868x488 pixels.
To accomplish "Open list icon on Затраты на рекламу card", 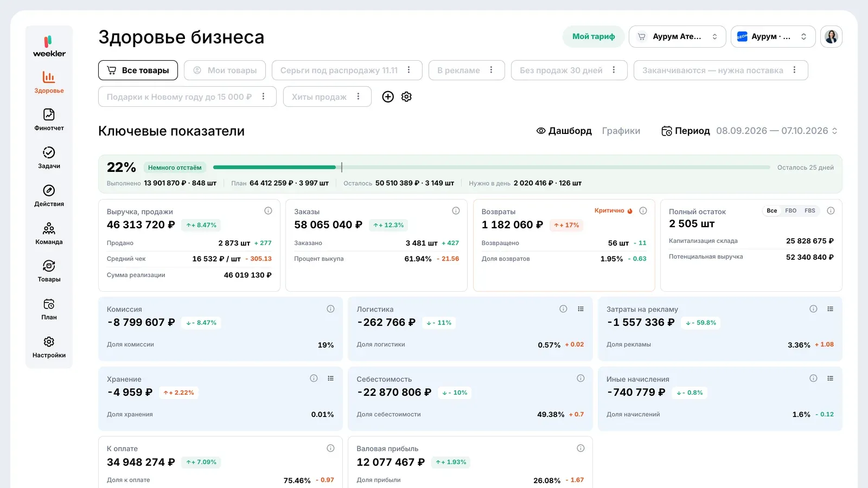I will [x=830, y=309].
